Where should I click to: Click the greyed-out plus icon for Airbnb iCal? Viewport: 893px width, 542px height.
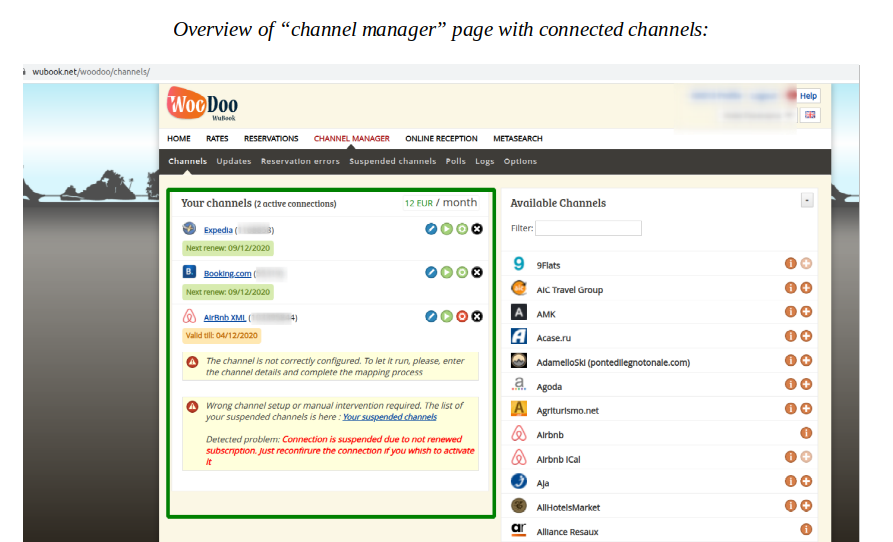coord(806,457)
